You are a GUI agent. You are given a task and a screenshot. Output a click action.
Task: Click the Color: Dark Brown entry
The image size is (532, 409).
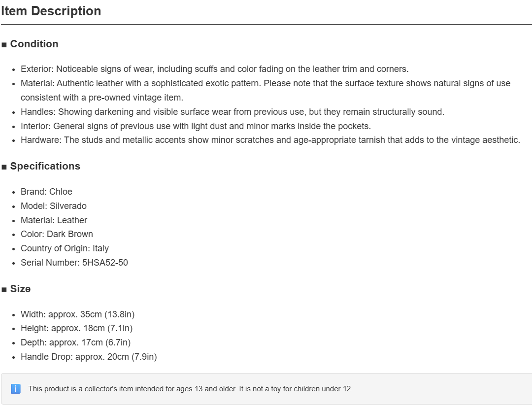[x=57, y=234]
